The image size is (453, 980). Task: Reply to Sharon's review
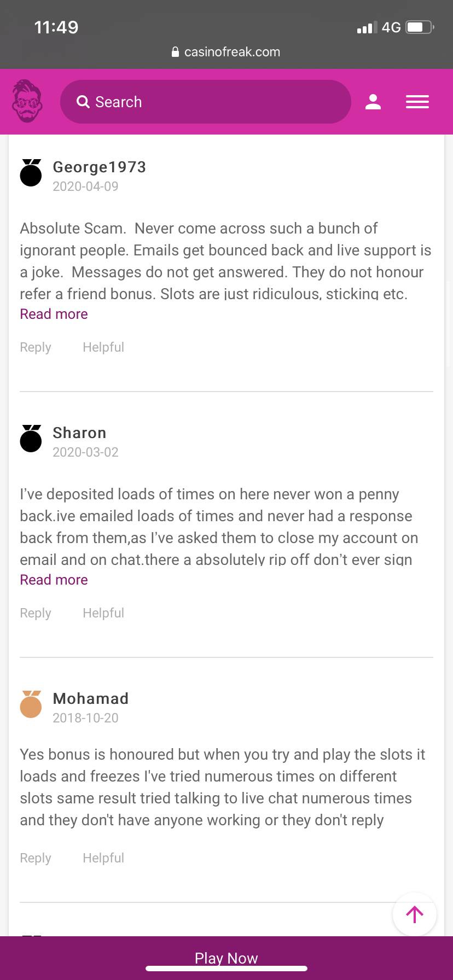point(36,613)
